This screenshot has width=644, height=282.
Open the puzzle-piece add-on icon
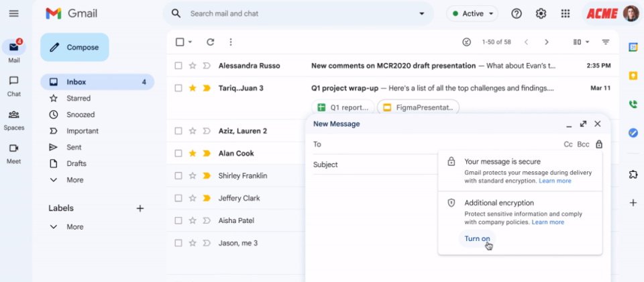(633, 175)
